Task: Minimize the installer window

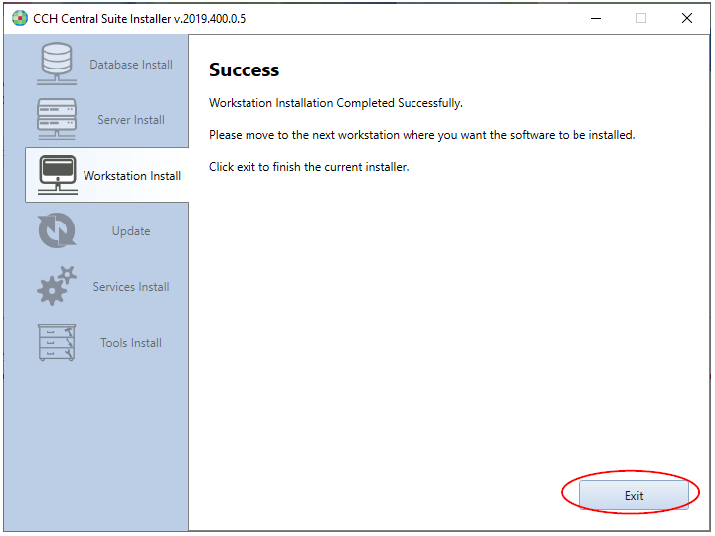Action: point(596,18)
